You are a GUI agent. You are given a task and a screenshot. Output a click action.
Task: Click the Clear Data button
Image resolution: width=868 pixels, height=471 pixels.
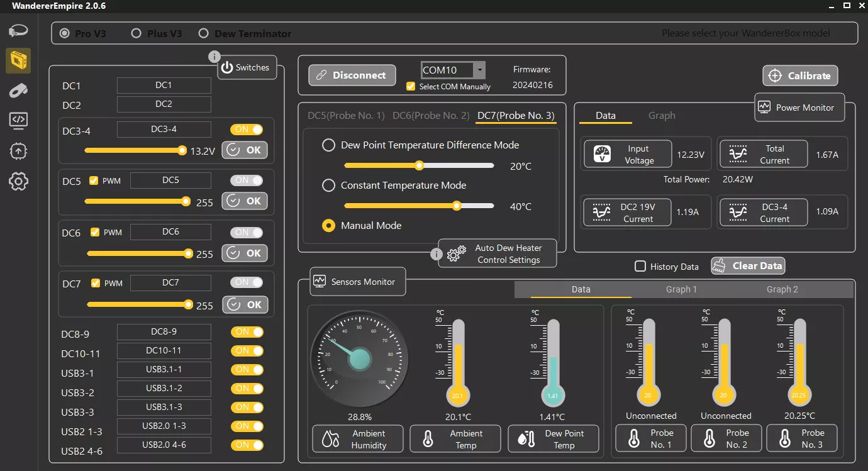click(x=748, y=266)
